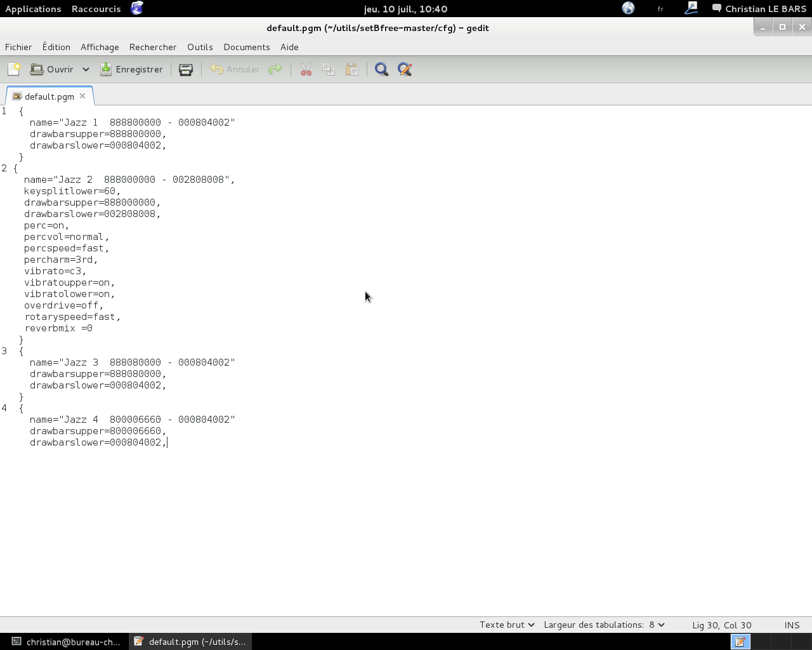
Task: Maximize the gedit window
Action: tap(782, 27)
